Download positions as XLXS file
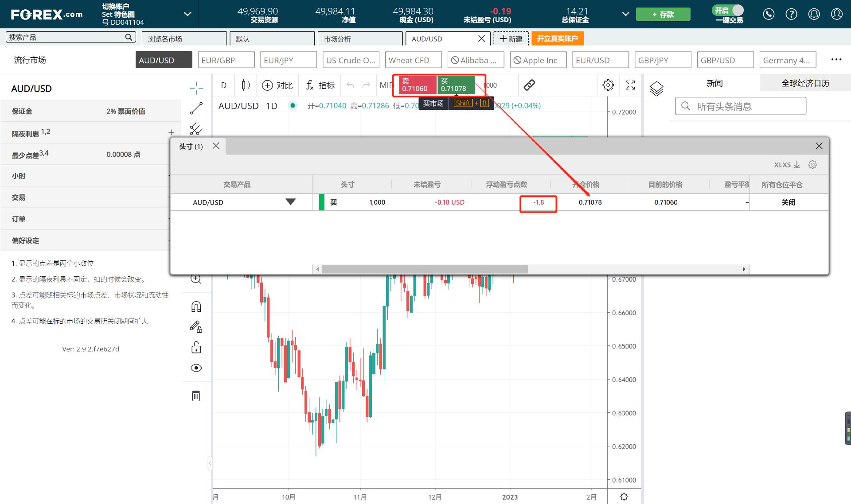This screenshot has width=851, height=504. click(x=785, y=164)
